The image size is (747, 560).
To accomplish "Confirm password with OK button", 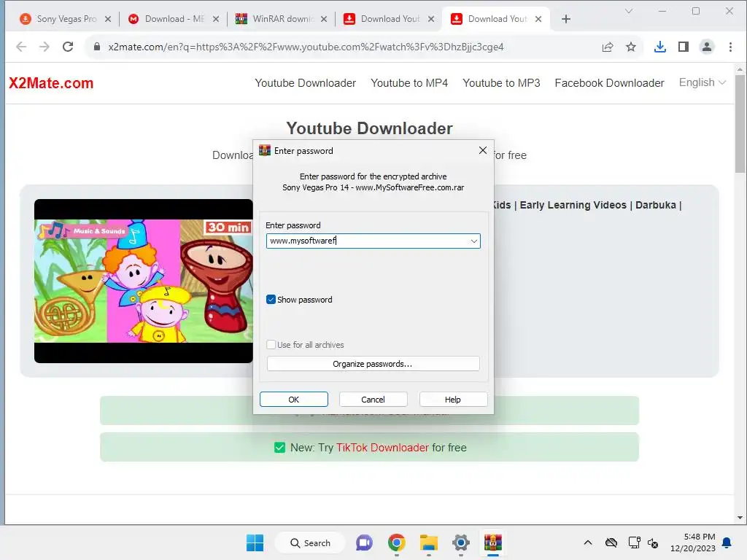I will 294,400.
